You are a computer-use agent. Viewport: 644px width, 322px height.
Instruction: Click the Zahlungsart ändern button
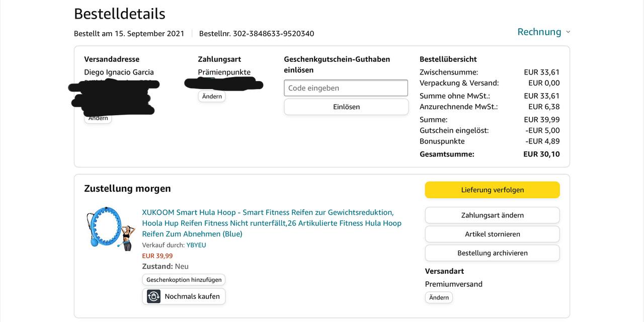tap(492, 215)
